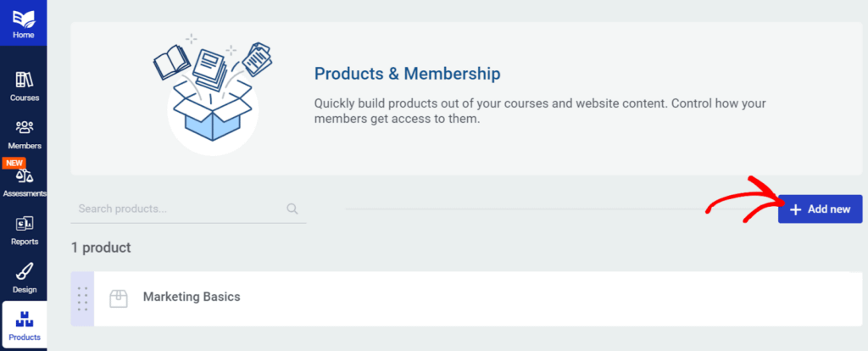Open the Marketing Basics product
This screenshot has width=868, height=351.
click(x=192, y=297)
